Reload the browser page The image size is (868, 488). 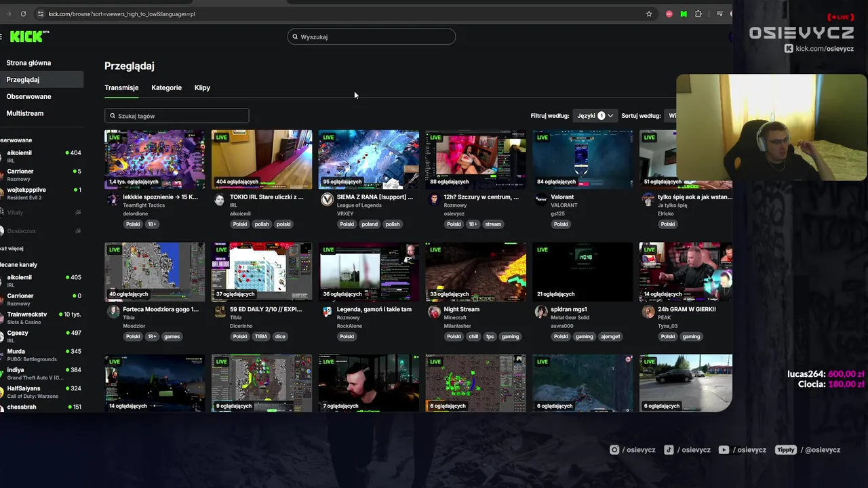point(23,14)
